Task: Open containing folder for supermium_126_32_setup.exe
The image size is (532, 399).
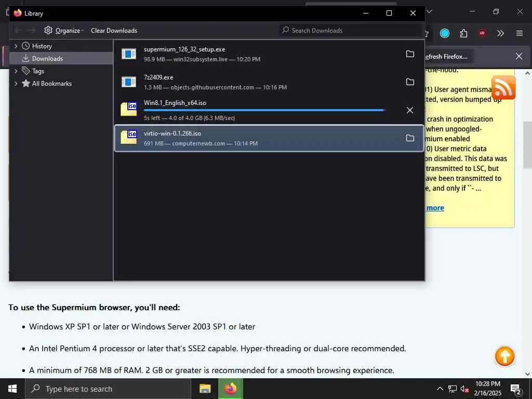Action: 410,54
